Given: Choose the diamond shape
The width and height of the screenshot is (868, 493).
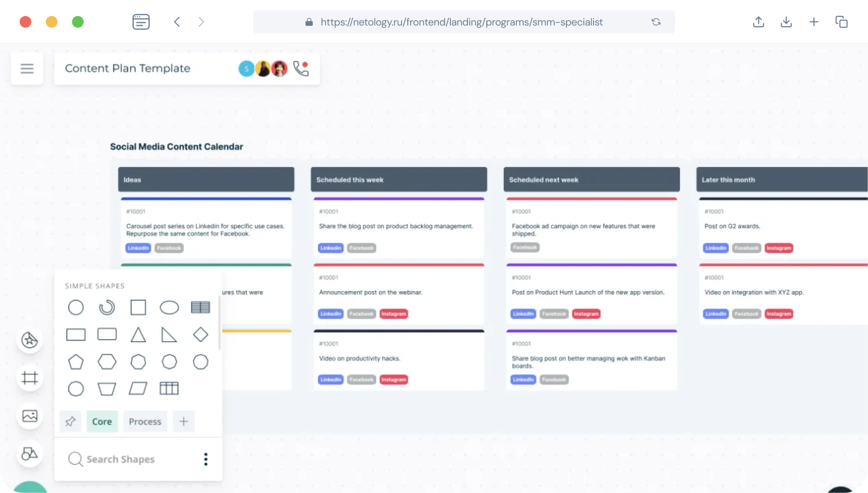Looking at the screenshot, I should pos(200,334).
